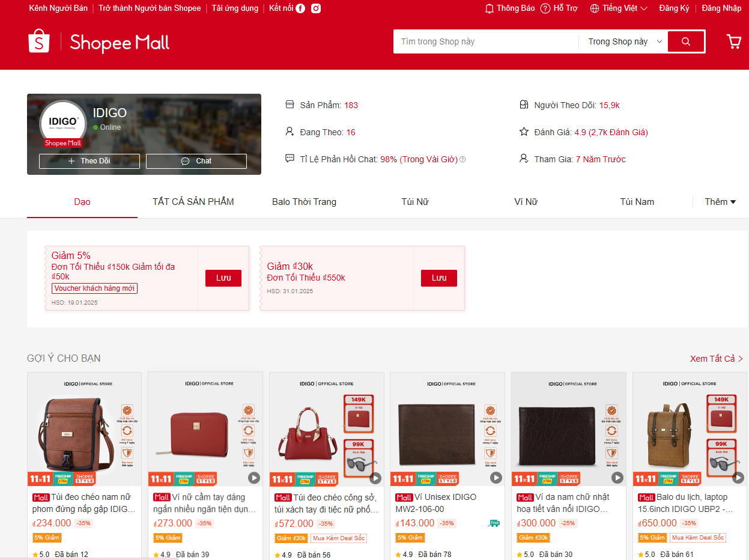Click the Sản Phẩm store icon

pos(290,105)
